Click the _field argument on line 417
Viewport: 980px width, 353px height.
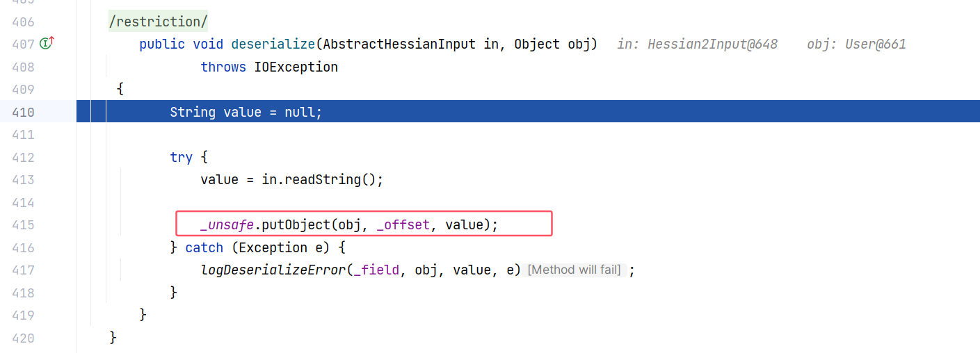376,270
